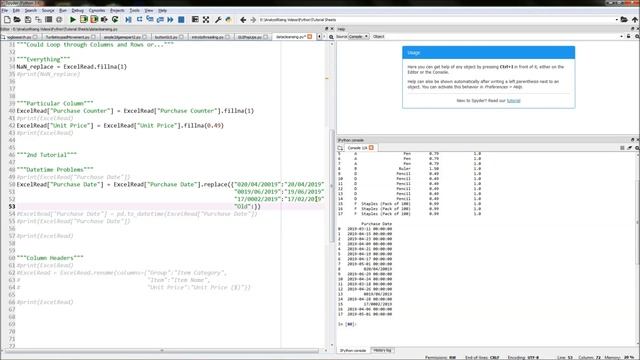This screenshot has height=360, width=640.
Task: Close the Console 1/A tab
Action: point(371,148)
